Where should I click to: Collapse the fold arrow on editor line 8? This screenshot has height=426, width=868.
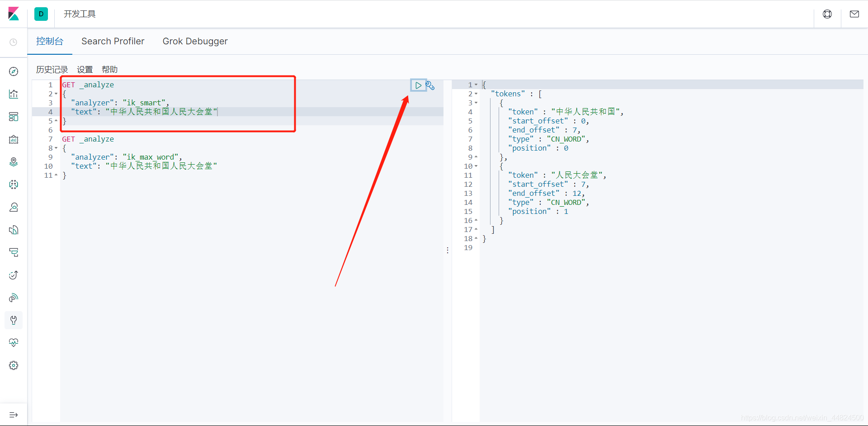(56, 148)
